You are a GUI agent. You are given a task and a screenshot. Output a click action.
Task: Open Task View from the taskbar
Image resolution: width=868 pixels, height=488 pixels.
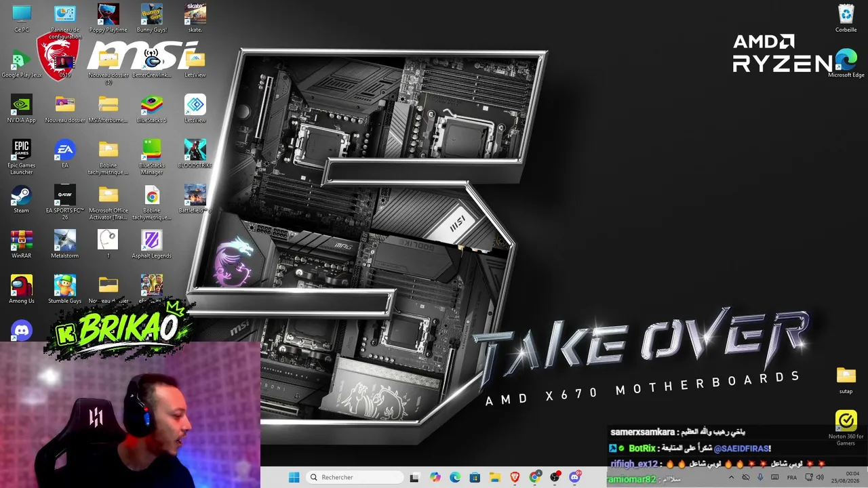(x=414, y=477)
